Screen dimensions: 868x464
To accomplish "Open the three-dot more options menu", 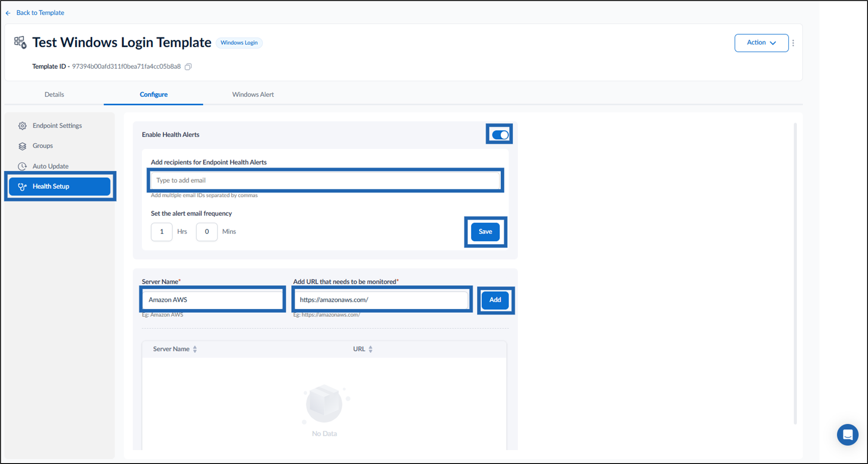I will (793, 43).
